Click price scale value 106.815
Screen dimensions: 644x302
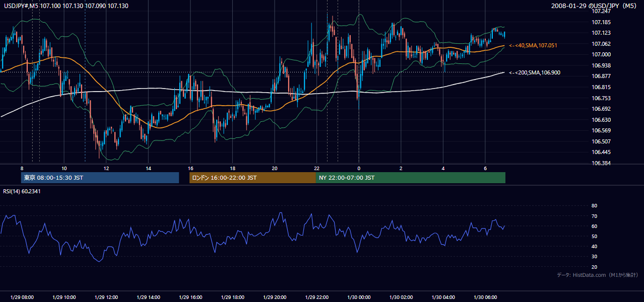[x=601, y=87]
